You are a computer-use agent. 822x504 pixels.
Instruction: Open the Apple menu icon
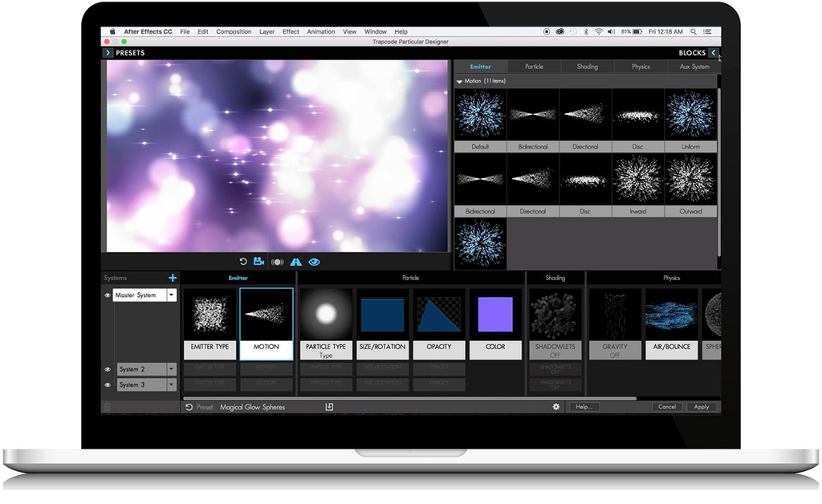(112, 31)
